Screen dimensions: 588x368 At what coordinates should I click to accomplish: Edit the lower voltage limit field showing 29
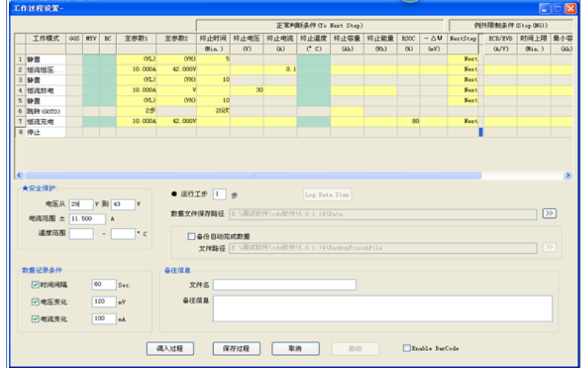tap(81, 204)
